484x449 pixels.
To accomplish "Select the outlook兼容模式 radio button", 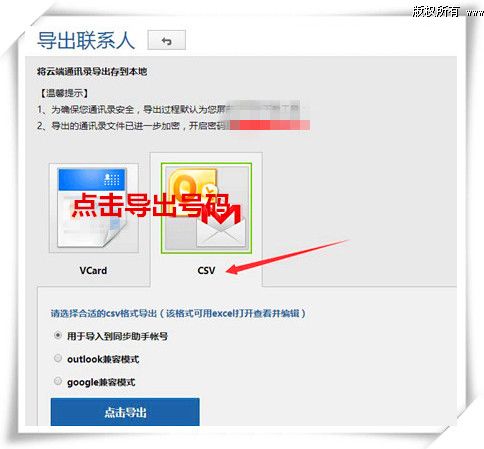I will point(58,358).
